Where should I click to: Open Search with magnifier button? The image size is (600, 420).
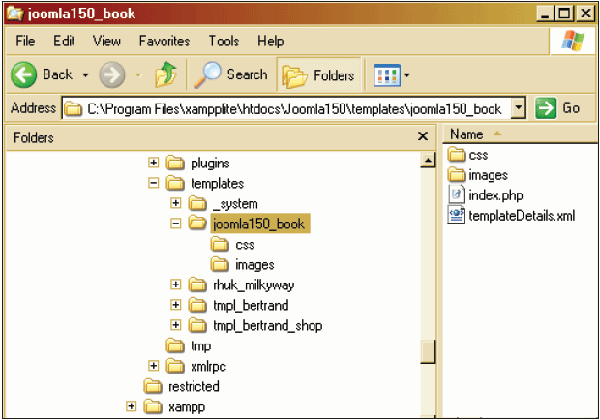(x=231, y=75)
